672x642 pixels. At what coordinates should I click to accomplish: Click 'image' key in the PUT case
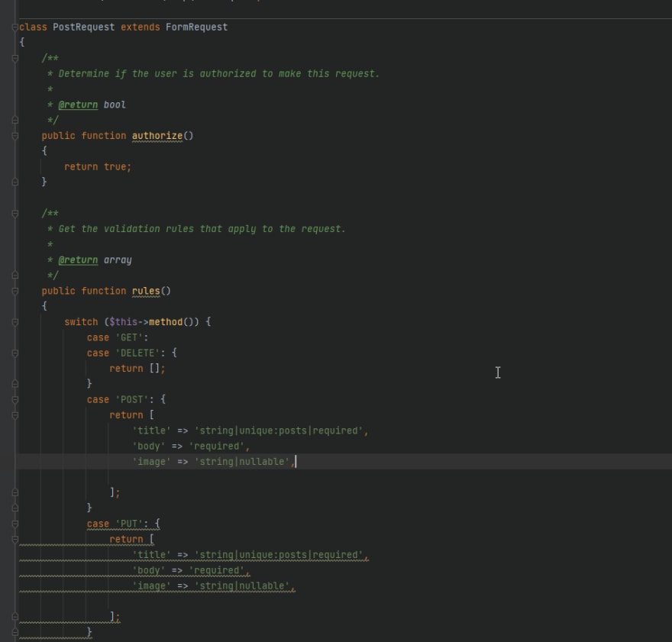tap(151, 586)
